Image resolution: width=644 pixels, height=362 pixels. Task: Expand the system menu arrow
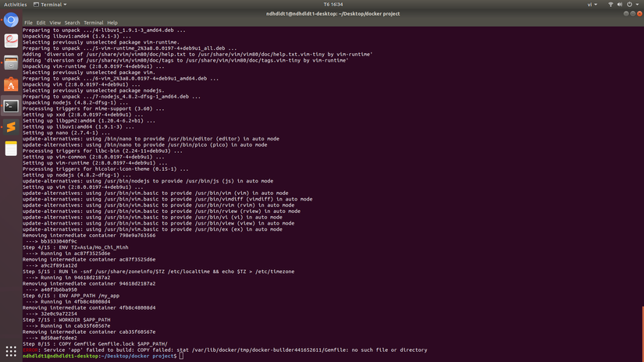click(638, 5)
